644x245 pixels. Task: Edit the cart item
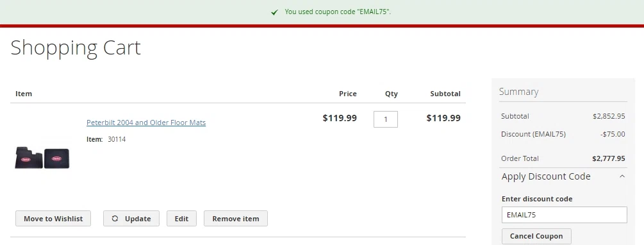pyautogui.click(x=181, y=219)
